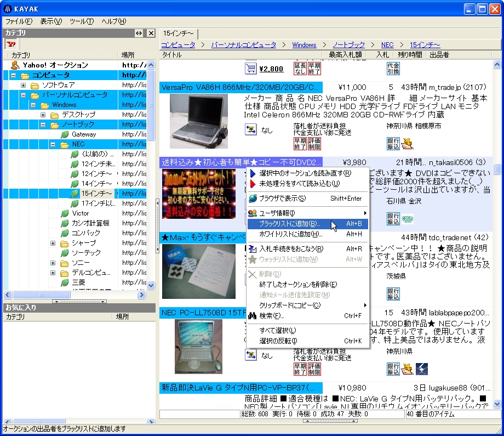
Task: Open 検索(F)... from context menu
Action: pyautogui.click(x=308, y=316)
